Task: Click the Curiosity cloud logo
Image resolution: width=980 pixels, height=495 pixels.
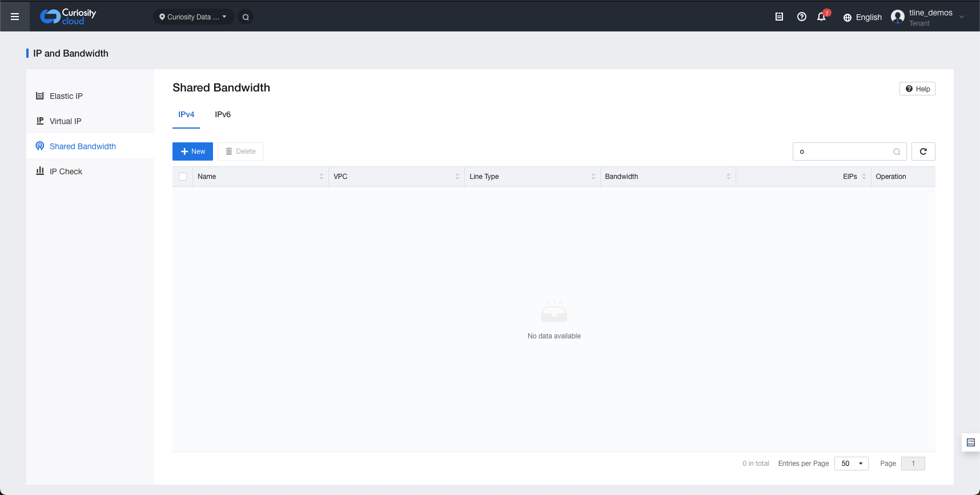Action: pos(68,17)
